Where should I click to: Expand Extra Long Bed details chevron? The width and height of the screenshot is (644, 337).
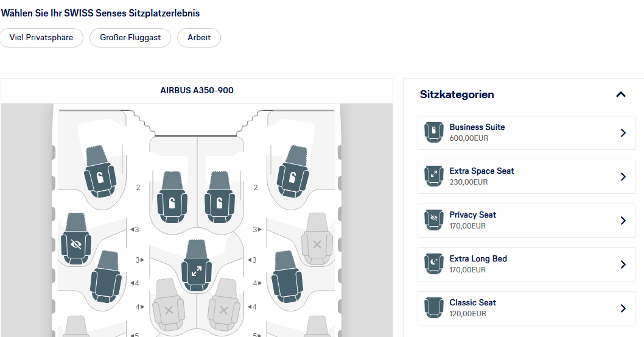623,264
